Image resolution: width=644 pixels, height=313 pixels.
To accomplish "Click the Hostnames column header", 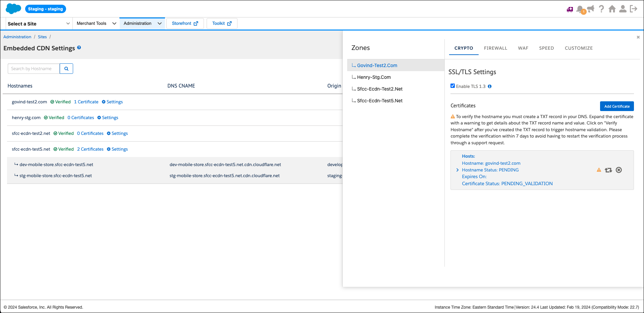I will (20, 86).
